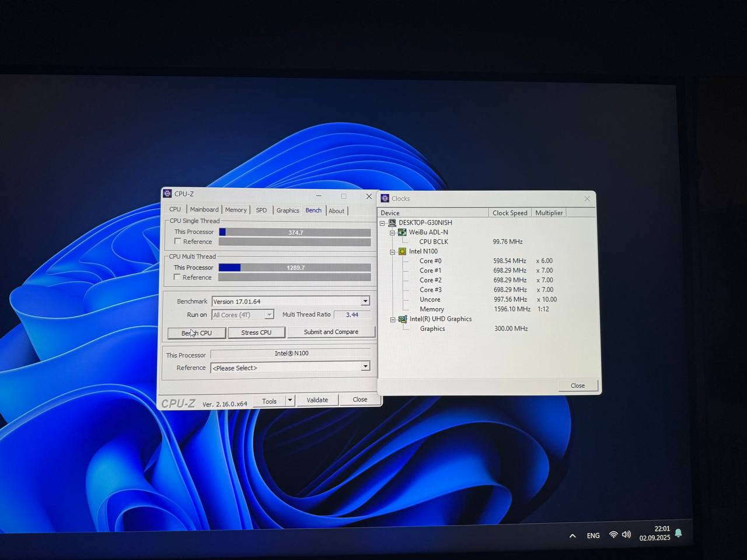Open the volume speaker tray icon
The height and width of the screenshot is (560, 747).
(627, 534)
